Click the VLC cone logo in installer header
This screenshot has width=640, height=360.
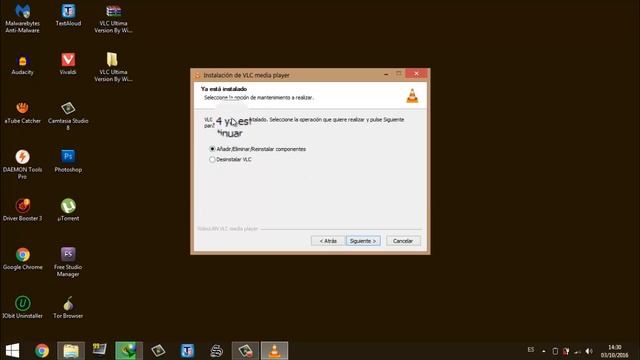412,96
